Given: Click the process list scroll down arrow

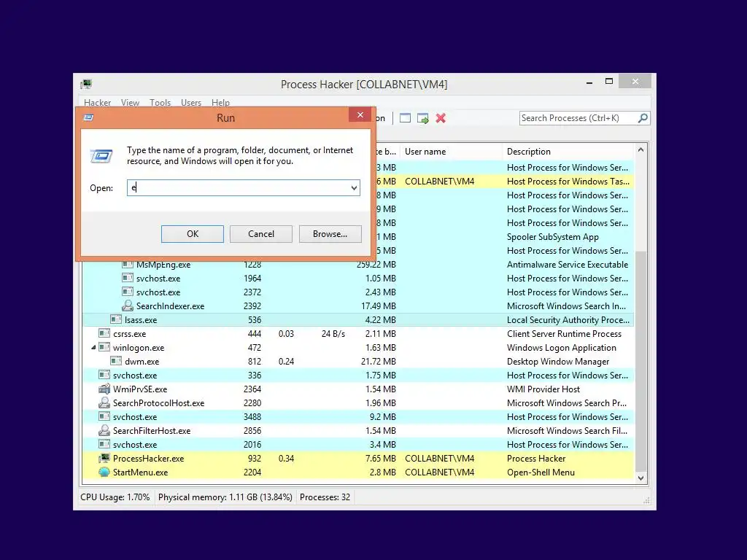Looking at the screenshot, I should 640,478.
